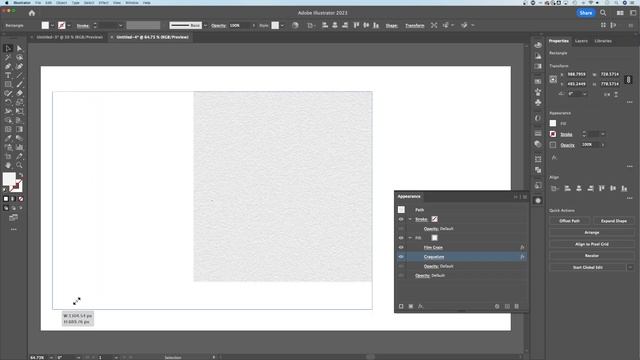Switch to the Libraries tab
This screenshot has width=640, height=360.
coord(603,41)
